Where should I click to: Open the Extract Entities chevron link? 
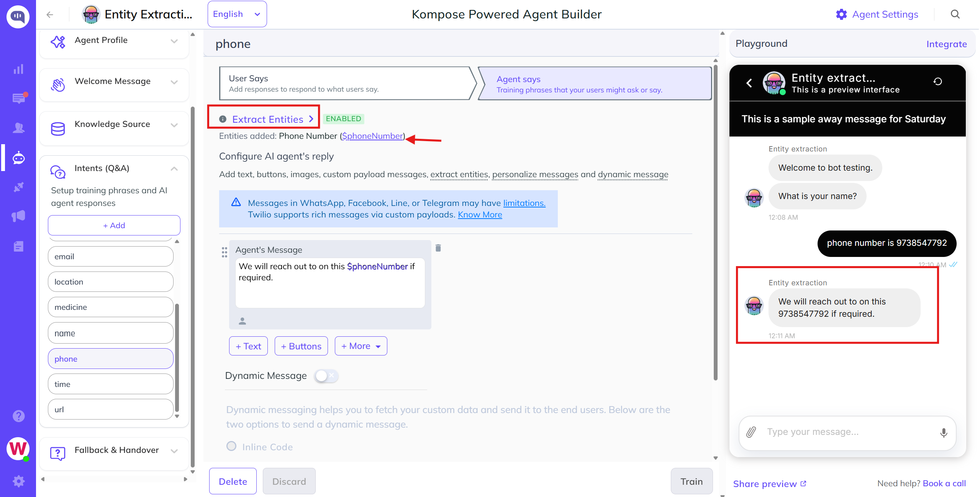(x=273, y=119)
